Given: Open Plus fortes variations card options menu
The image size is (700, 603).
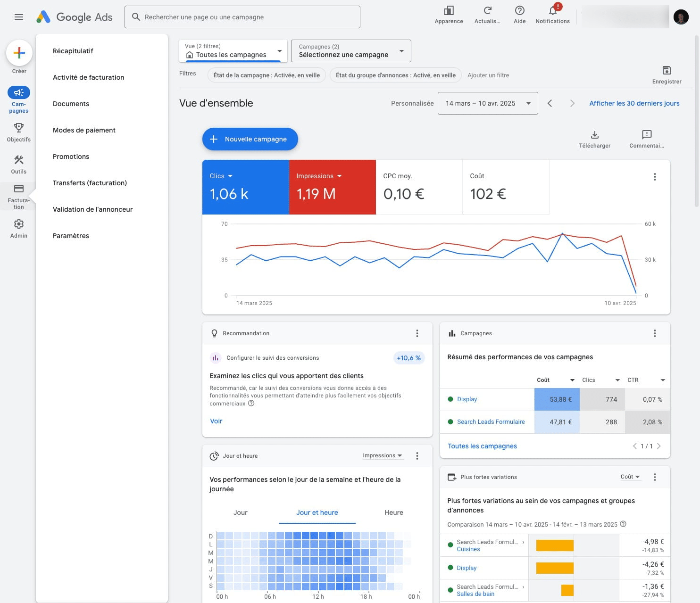Looking at the screenshot, I should (x=655, y=477).
